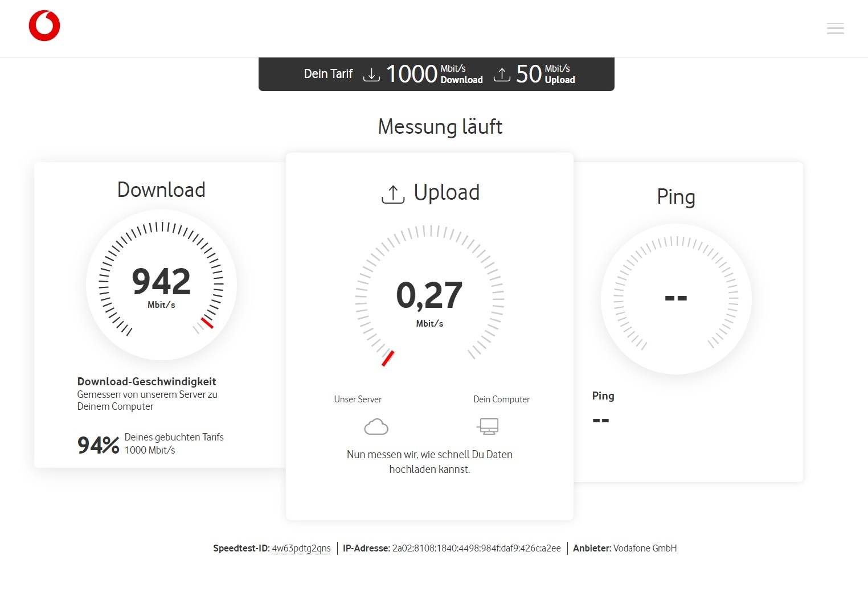Click the Vodafone logo
Image resolution: width=868 pixels, height=593 pixels.
(x=44, y=26)
